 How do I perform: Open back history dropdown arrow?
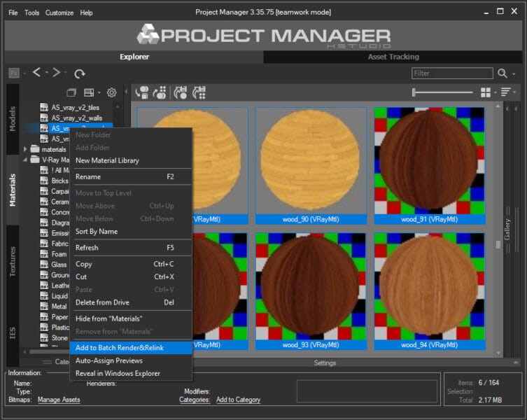(x=47, y=72)
